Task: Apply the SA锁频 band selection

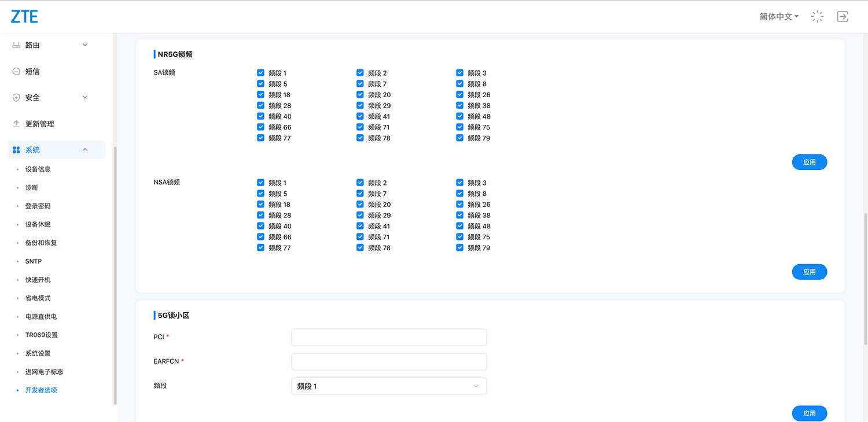Action: [x=810, y=162]
